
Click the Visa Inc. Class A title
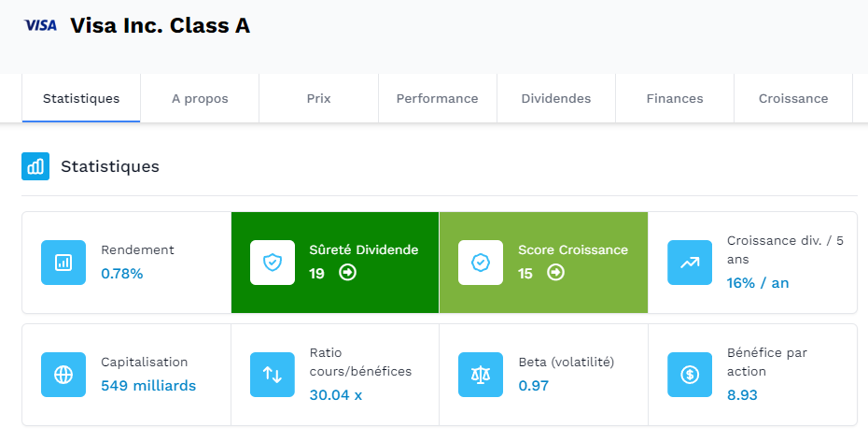[160, 25]
